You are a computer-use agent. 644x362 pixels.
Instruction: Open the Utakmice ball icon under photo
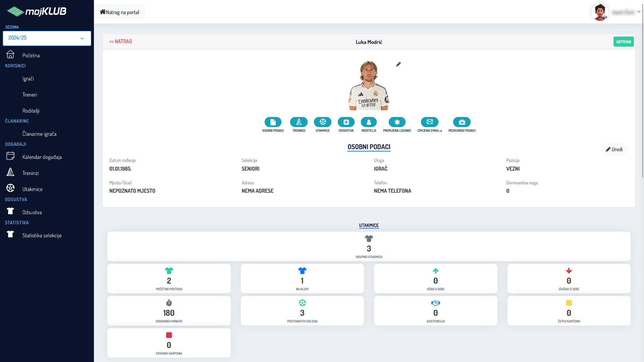click(x=323, y=122)
